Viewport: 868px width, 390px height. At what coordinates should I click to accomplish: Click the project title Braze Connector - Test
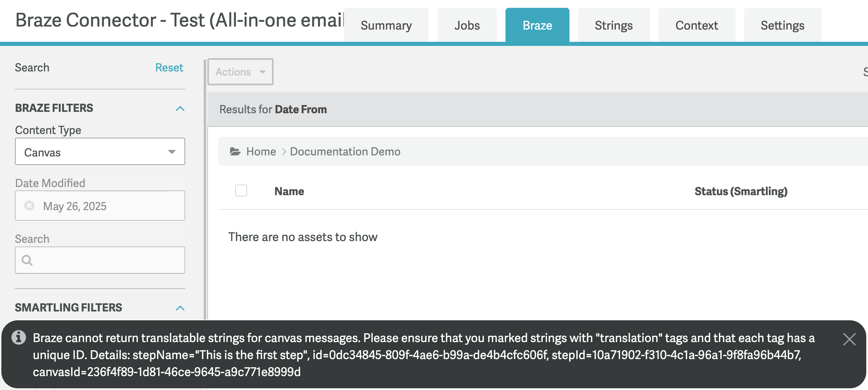click(x=179, y=20)
